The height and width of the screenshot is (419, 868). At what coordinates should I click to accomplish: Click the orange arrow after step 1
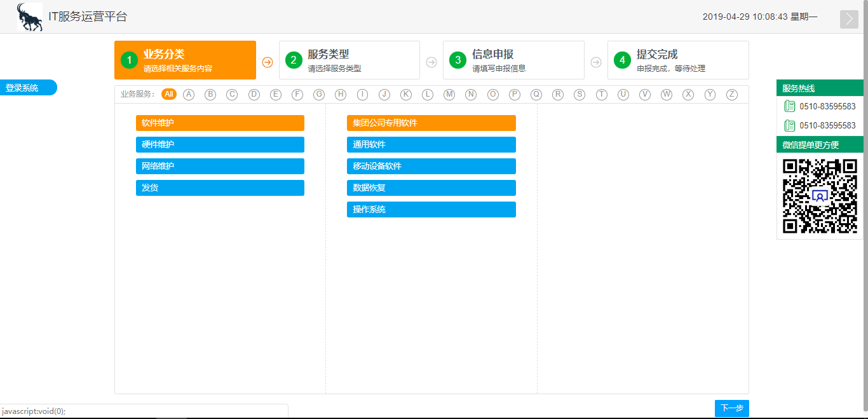268,62
